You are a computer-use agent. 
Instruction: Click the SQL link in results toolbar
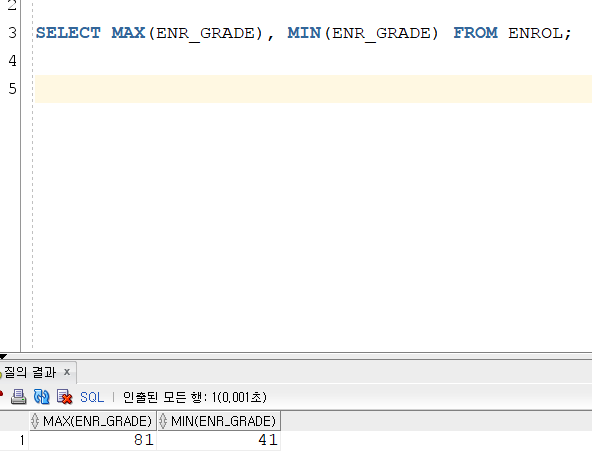tap(92, 397)
